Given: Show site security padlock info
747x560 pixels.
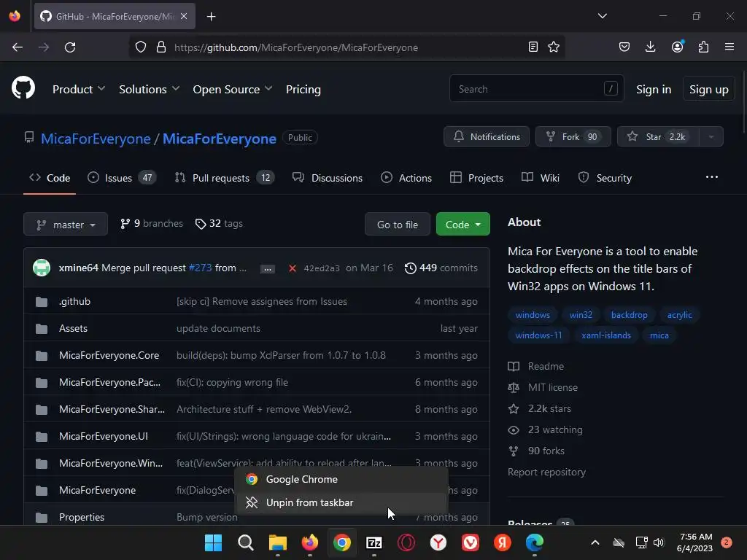Looking at the screenshot, I should tap(161, 47).
